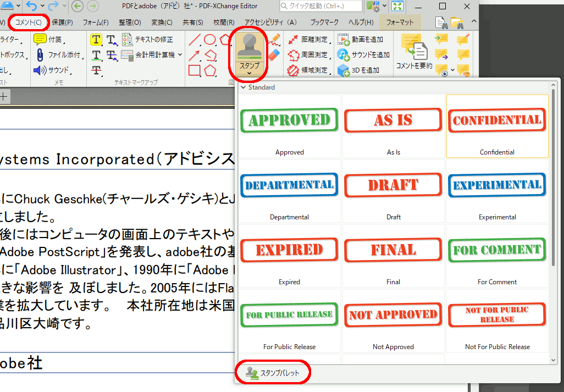Choose the file attachment paperclip tool
This screenshot has width=564, height=392.
(x=59, y=54)
